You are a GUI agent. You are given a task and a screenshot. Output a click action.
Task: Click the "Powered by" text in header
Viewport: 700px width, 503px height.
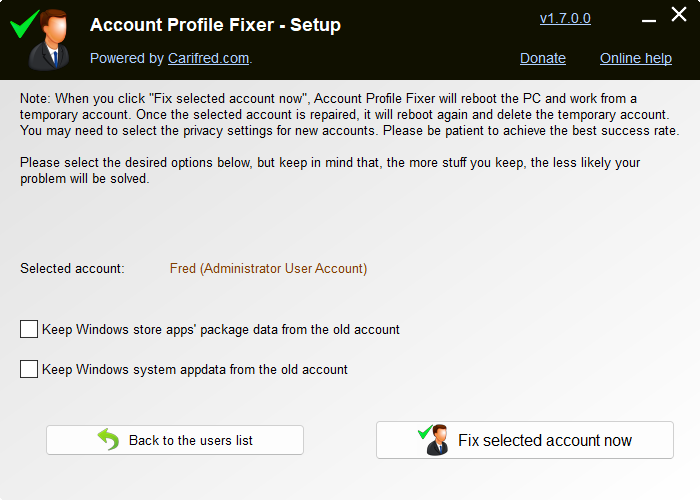[x=127, y=58]
